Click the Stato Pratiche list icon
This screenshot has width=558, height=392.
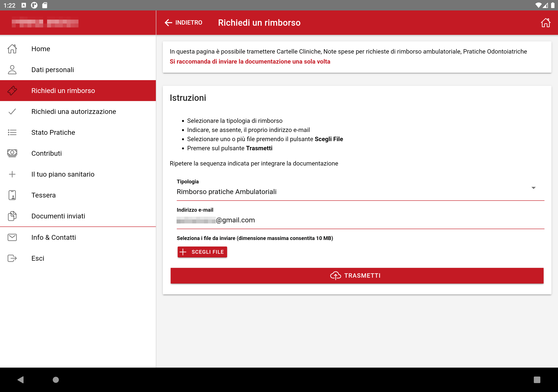coord(12,132)
